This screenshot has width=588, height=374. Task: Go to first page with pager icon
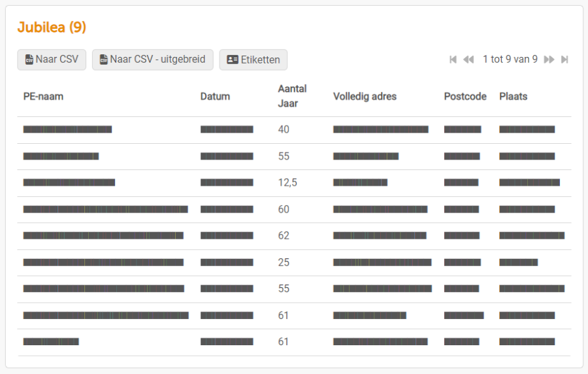click(x=453, y=59)
